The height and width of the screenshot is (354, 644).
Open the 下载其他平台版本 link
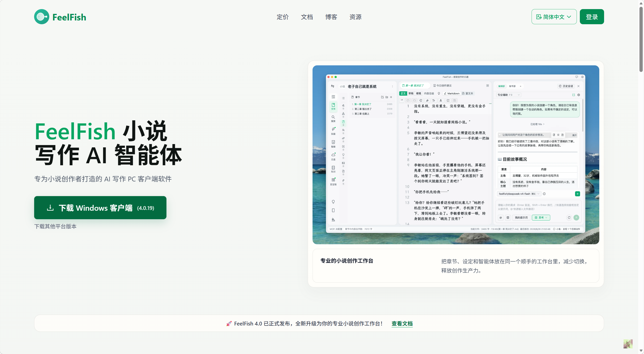pos(55,226)
